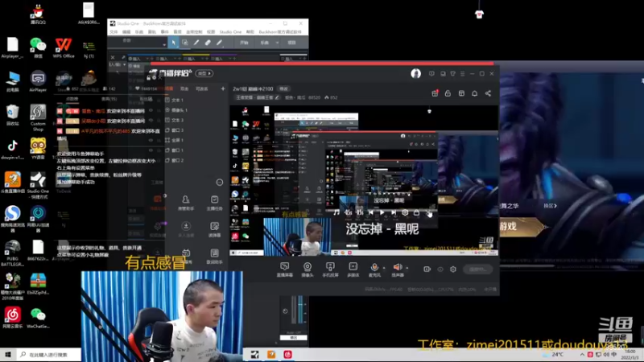Open the WPS Office desktop icon
The image size is (644, 362).
pos(64,48)
